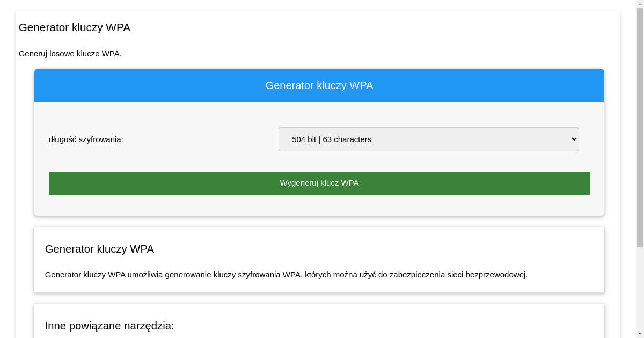Viewport: 644px width, 338px height.
Task: Click the 'Generator kluczy WPA' section heading
Action: [x=99, y=249]
